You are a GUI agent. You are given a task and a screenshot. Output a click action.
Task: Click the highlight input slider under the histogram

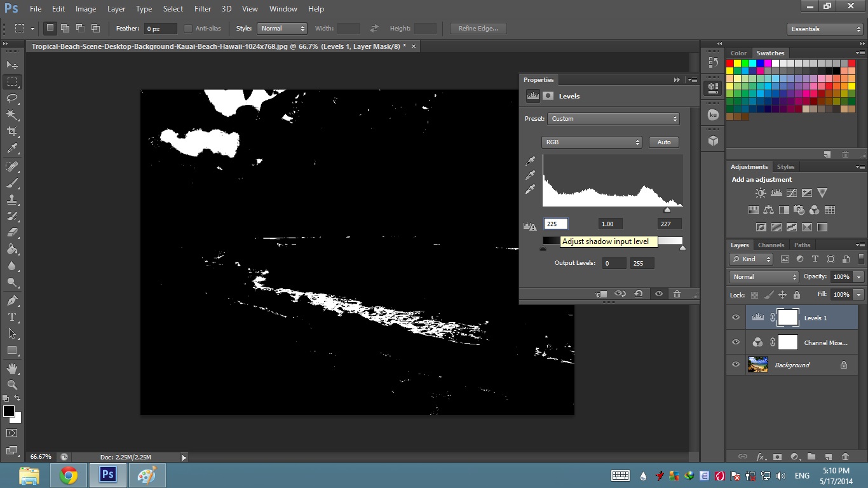(667, 210)
